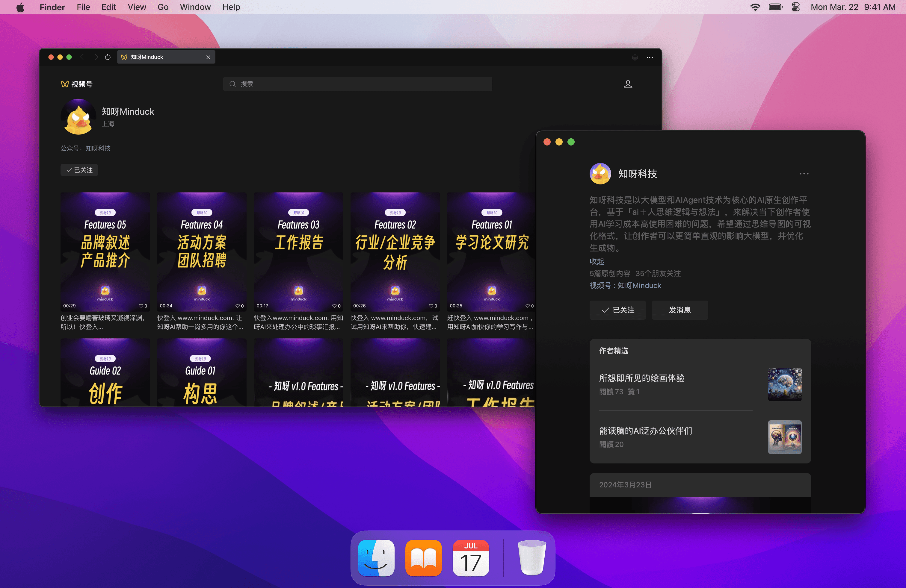Open the 知呀科技 public account link
The height and width of the screenshot is (588, 906).
click(98, 148)
